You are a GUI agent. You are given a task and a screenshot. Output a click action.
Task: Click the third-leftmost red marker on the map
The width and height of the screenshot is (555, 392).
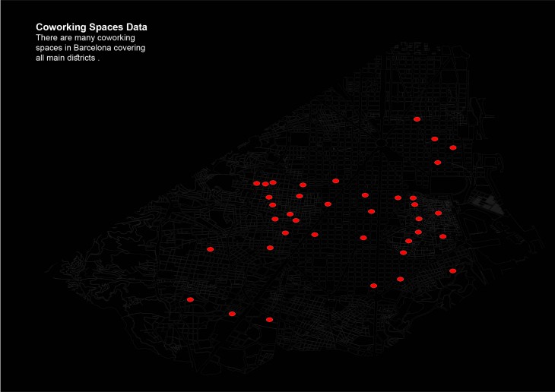point(232,314)
